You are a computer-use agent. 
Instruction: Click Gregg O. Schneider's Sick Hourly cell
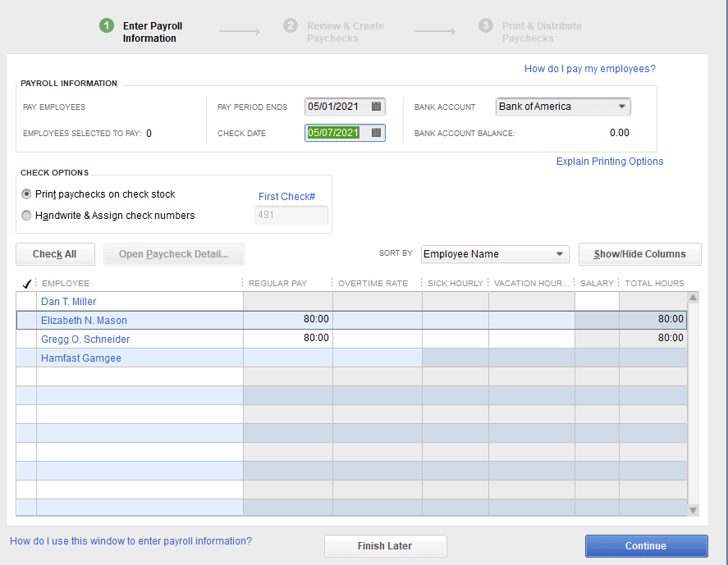pos(456,339)
